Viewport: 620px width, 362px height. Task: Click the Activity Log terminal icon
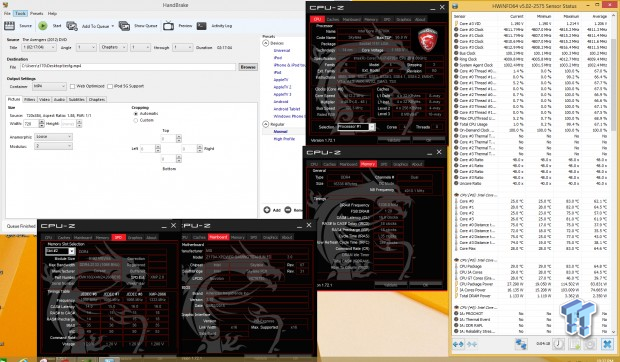coord(201,26)
